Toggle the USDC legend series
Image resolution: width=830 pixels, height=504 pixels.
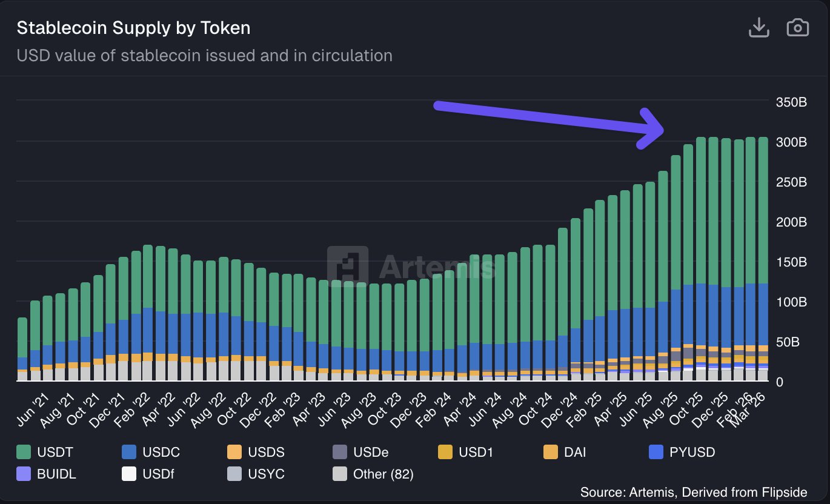(161, 452)
